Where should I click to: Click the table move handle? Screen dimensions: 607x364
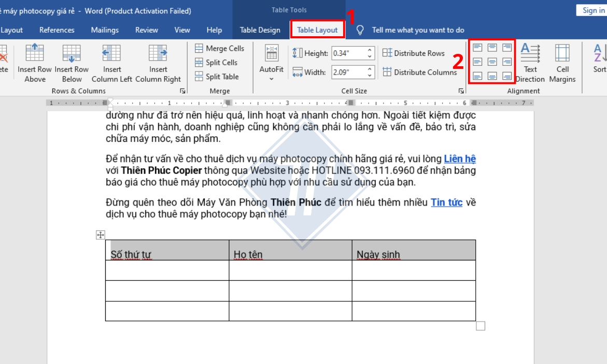pyautogui.click(x=101, y=235)
